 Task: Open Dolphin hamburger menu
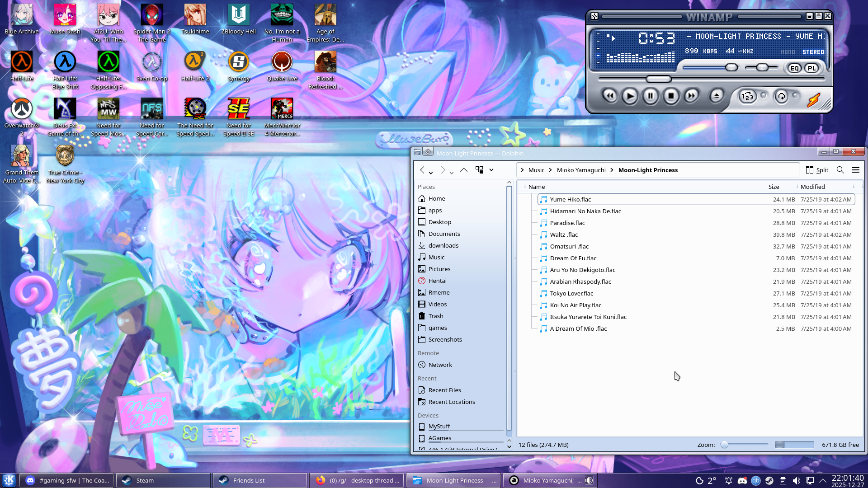pyautogui.click(x=855, y=170)
